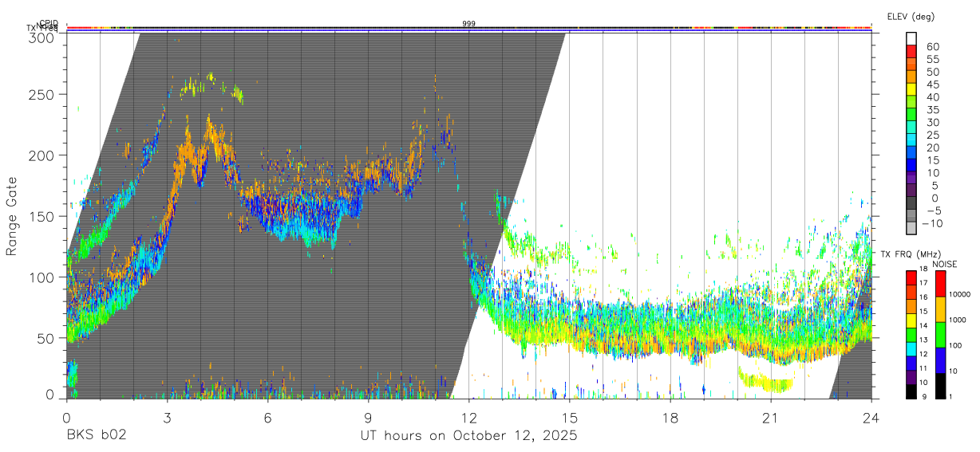The image size is (980, 452).
Task: Click the '18' UT hour tick label
Action: click(670, 417)
